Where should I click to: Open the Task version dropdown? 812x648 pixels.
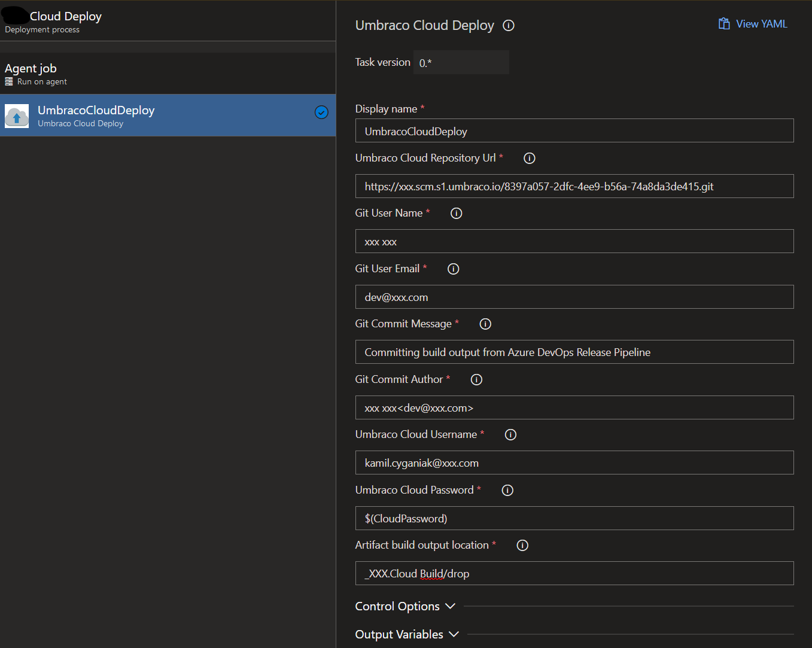click(x=461, y=63)
